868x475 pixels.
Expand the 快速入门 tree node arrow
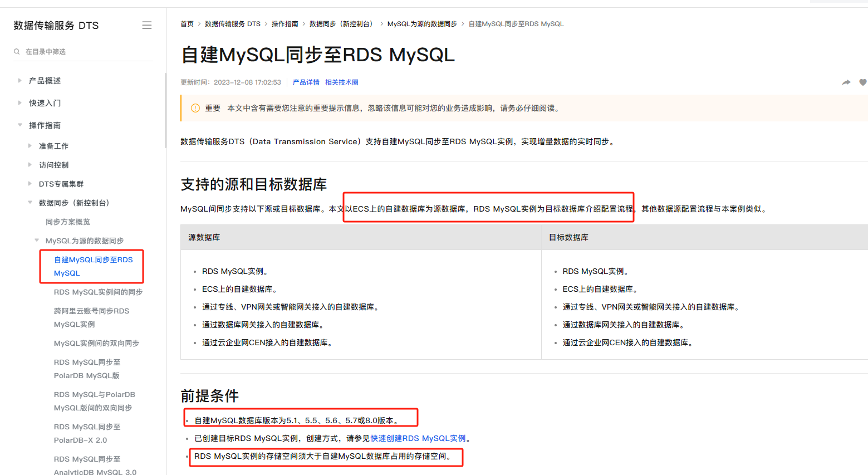[20, 103]
